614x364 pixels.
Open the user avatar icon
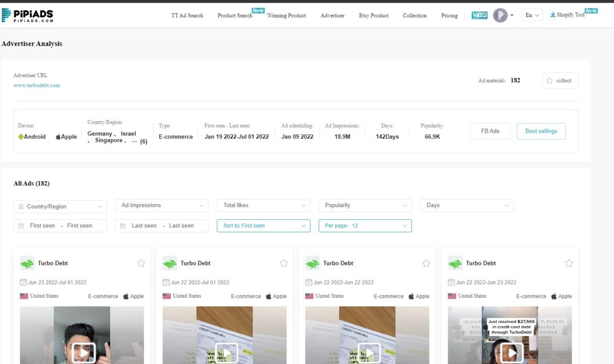(x=500, y=15)
